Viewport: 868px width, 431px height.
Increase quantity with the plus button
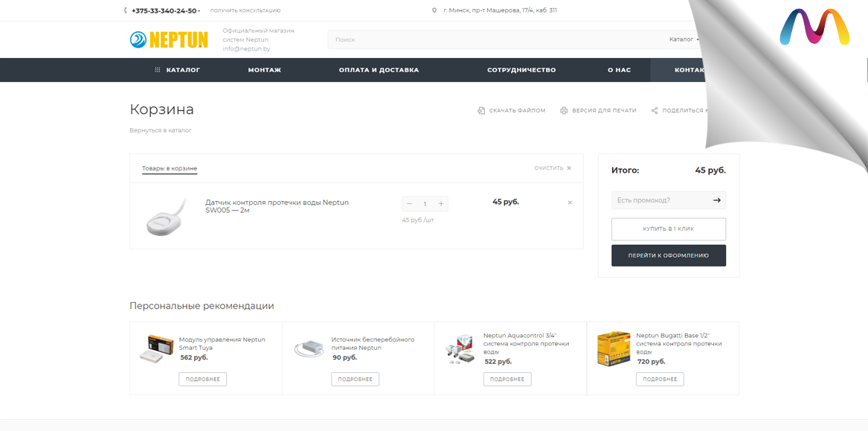(x=441, y=204)
